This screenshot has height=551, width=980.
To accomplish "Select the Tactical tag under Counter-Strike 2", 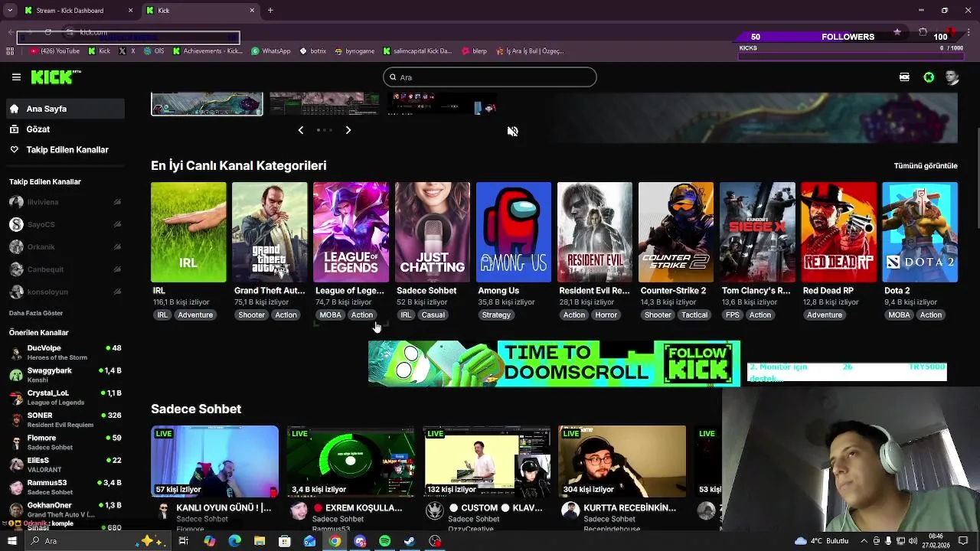I will click(694, 315).
